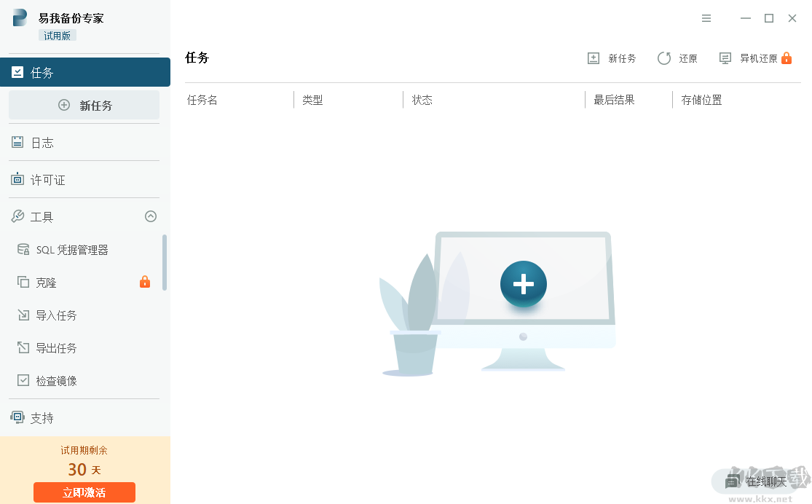Open the 导入任务 tool

point(57,315)
